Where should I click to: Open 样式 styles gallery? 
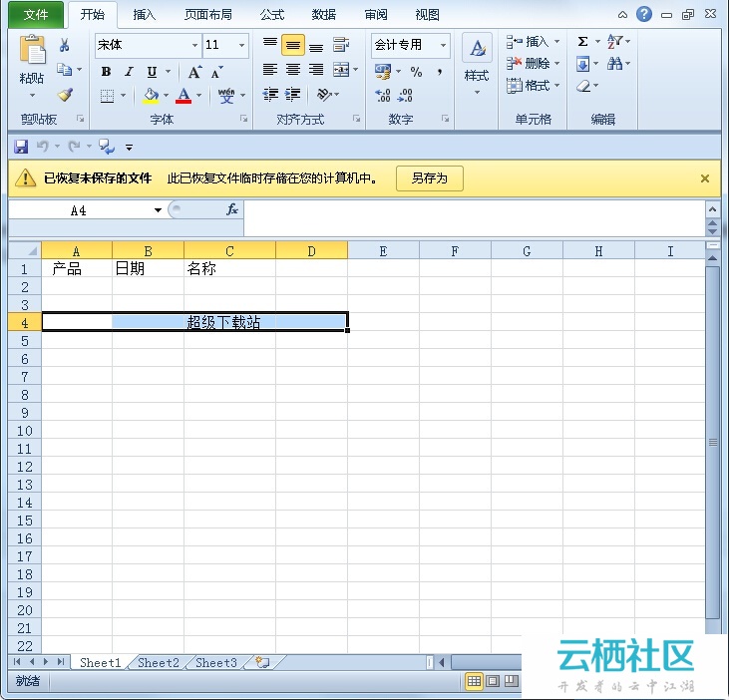tap(477, 65)
